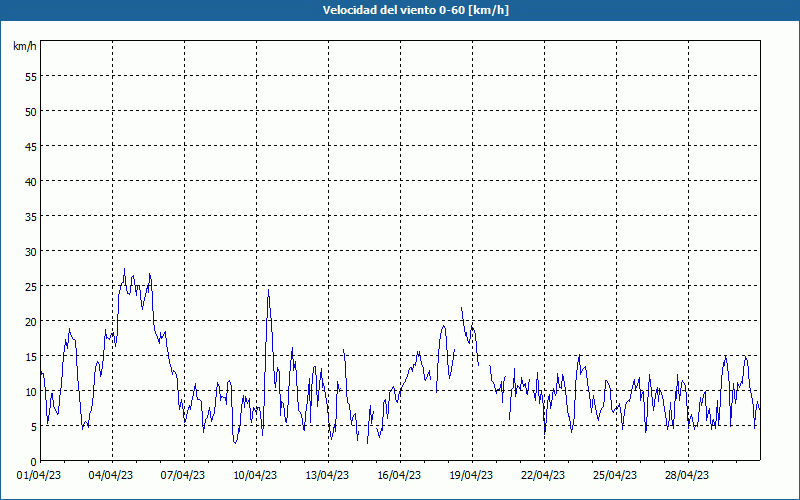Click the sharp wind spike just after 10/04/23
The height and width of the screenshot is (500, 800).
click(x=268, y=290)
